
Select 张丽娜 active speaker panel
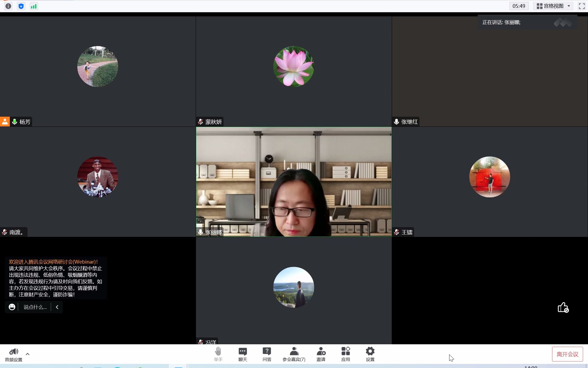[294, 182]
